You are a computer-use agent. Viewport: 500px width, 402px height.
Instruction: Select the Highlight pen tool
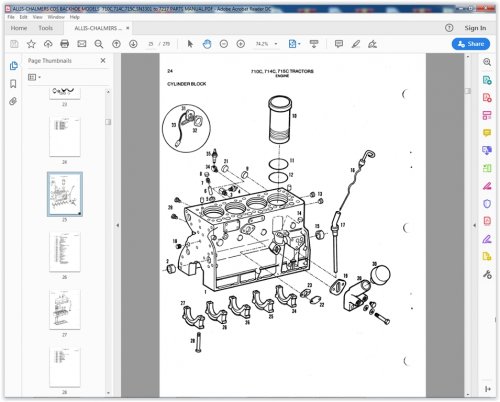coord(356,44)
